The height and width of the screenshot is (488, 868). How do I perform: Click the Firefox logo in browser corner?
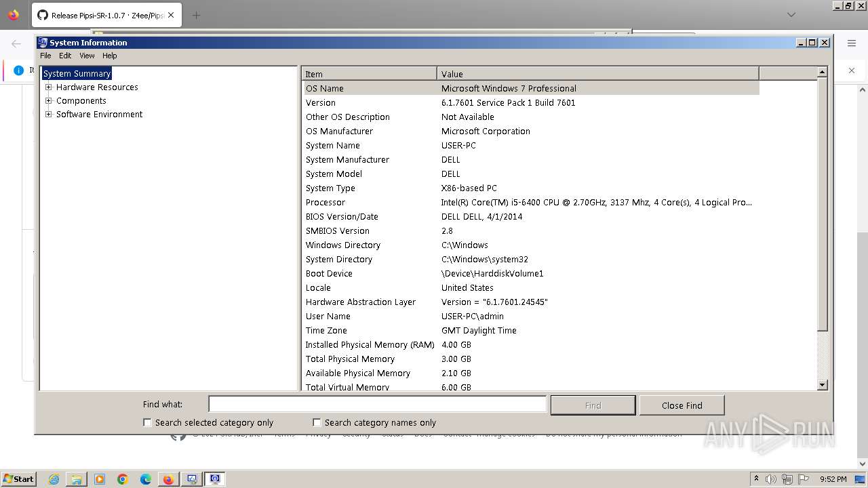pos(14,14)
